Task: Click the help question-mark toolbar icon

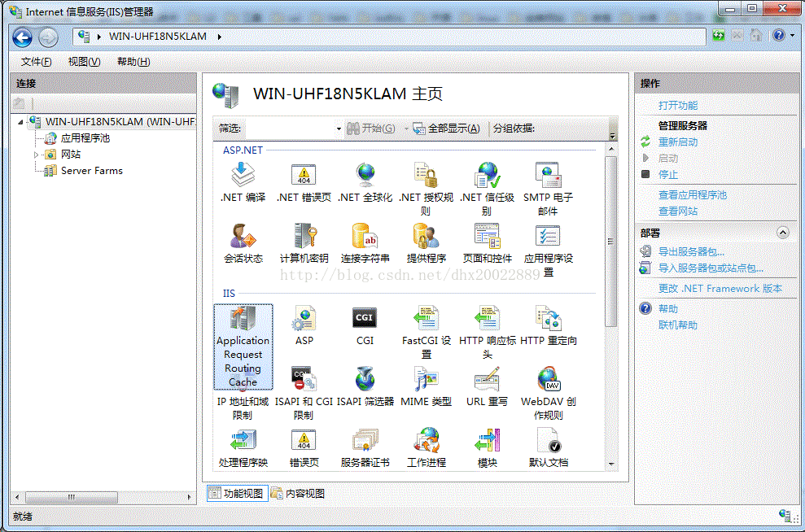Action: (x=779, y=35)
